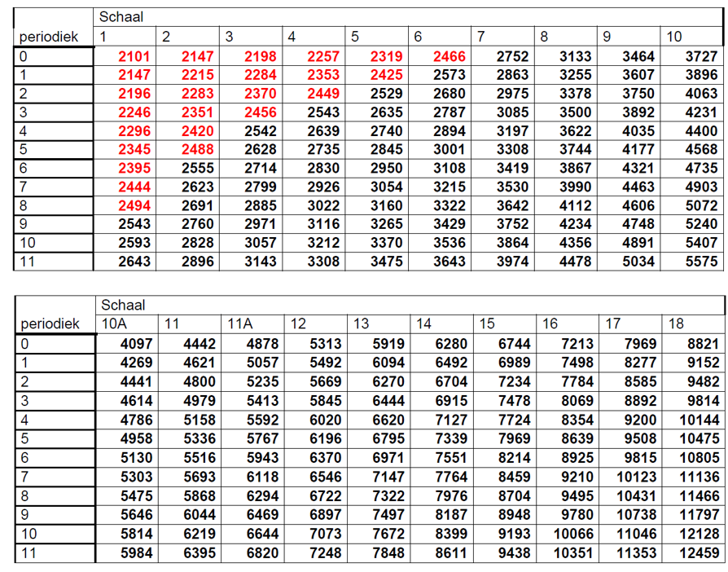Select the 11A column header
This screenshot has width=728, height=572.
239,323
